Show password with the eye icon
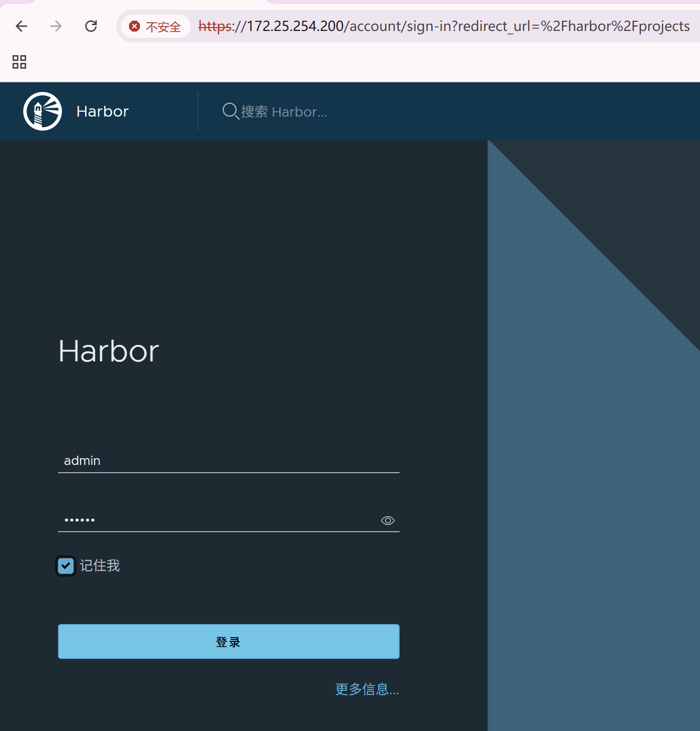 tap(388, 521)
